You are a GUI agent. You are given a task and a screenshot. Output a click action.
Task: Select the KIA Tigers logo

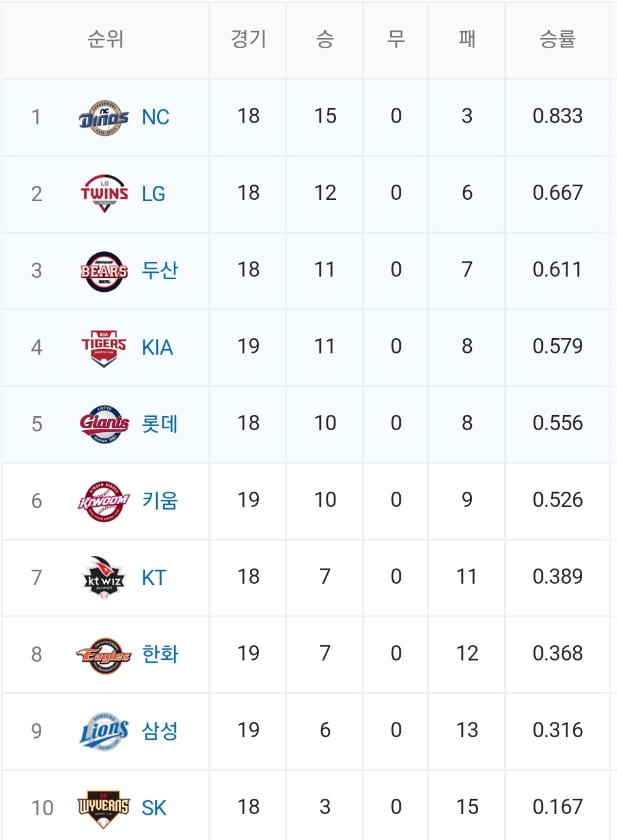104,348
